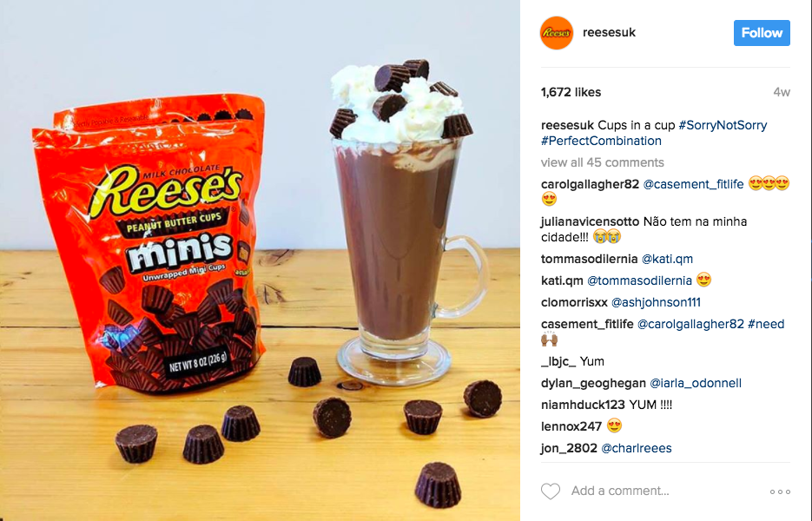Open the #PerfectCombination hashtag
This screenshot has height=521, width=812.
click(601, 141)
